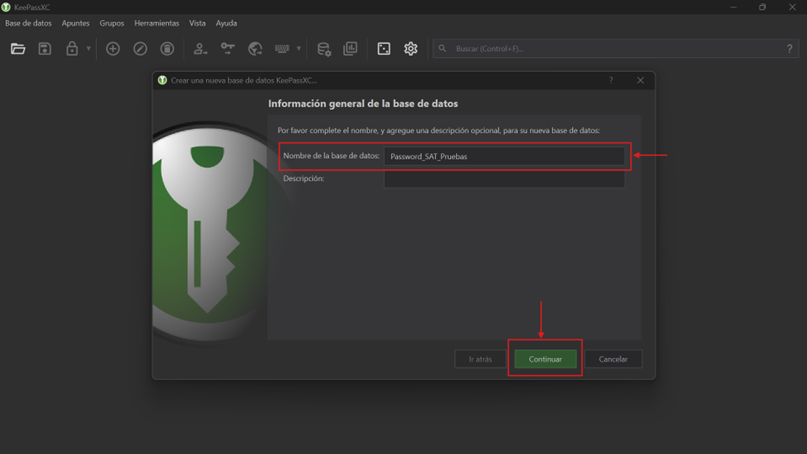807x454 pixels.
Task: Open the Base de datos menu
Action: (28, 23)
